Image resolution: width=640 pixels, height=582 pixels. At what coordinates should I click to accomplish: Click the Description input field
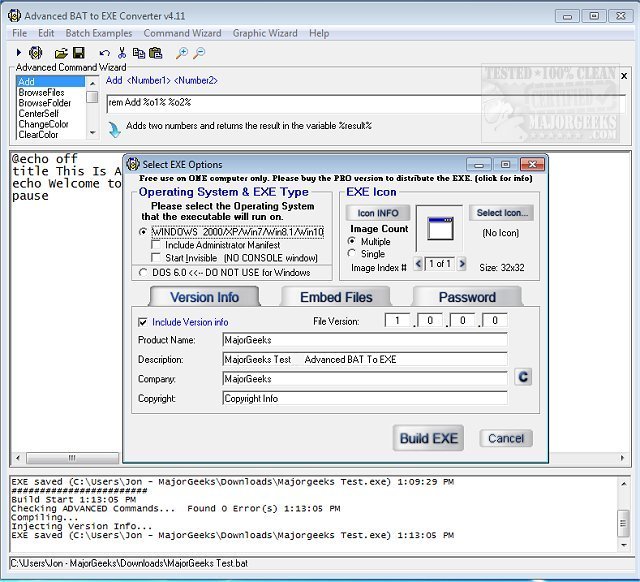coord(365,359)
